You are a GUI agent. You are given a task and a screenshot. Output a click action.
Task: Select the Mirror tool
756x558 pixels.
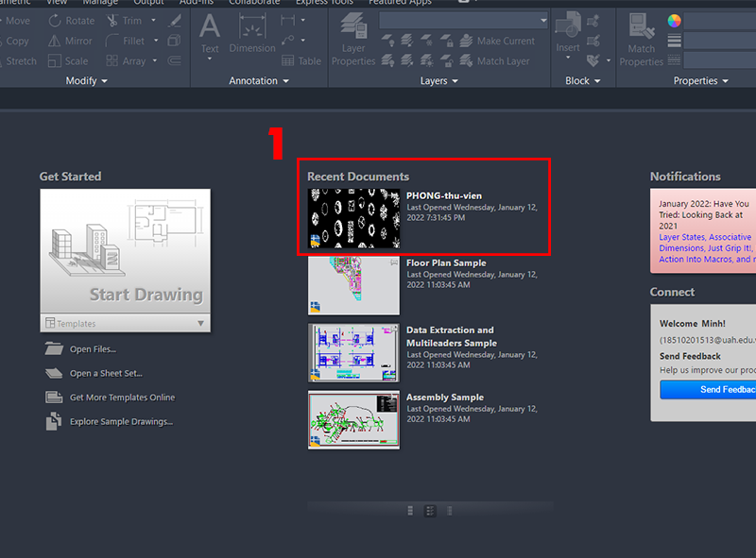coord(70,42)
